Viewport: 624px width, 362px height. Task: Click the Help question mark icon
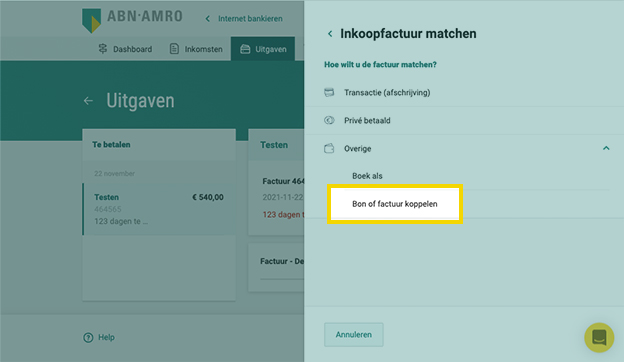click(88, 337)
